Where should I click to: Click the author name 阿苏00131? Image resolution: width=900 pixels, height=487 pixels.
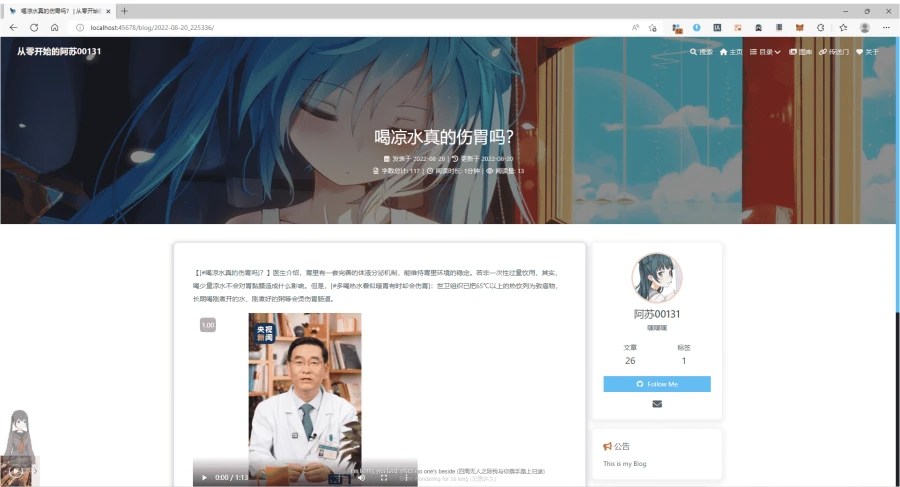point(657,314)
